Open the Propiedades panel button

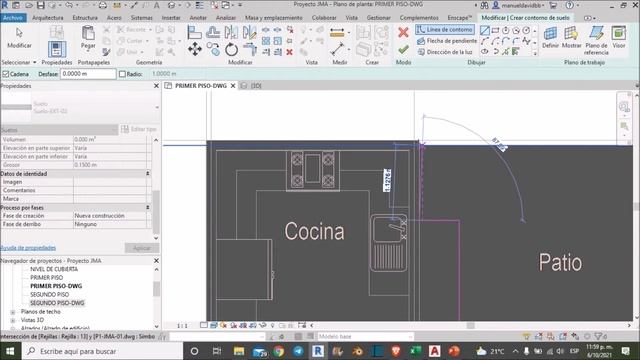pyautogui.click(x=57, y=49)
